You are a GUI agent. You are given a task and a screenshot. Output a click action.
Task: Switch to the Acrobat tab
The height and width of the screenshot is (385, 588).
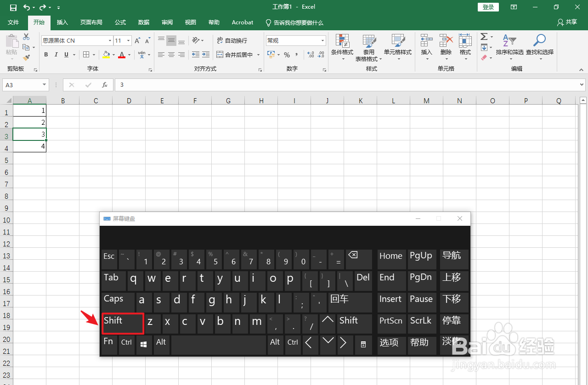[242, 22]
